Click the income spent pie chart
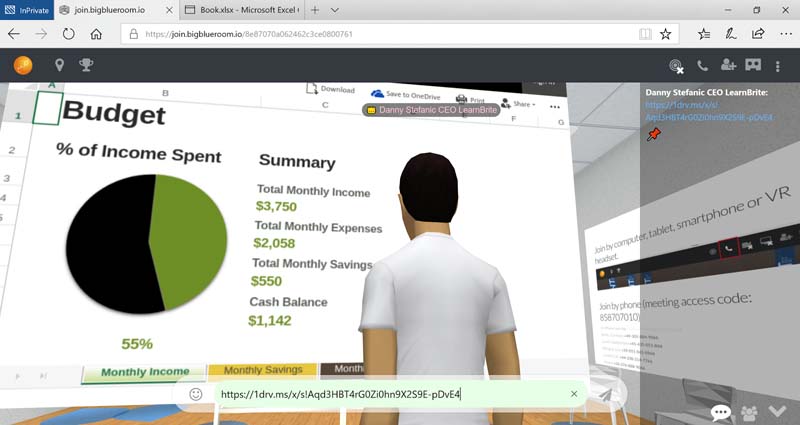The width and height of the screenshot is (800, 425). (146, 244)
